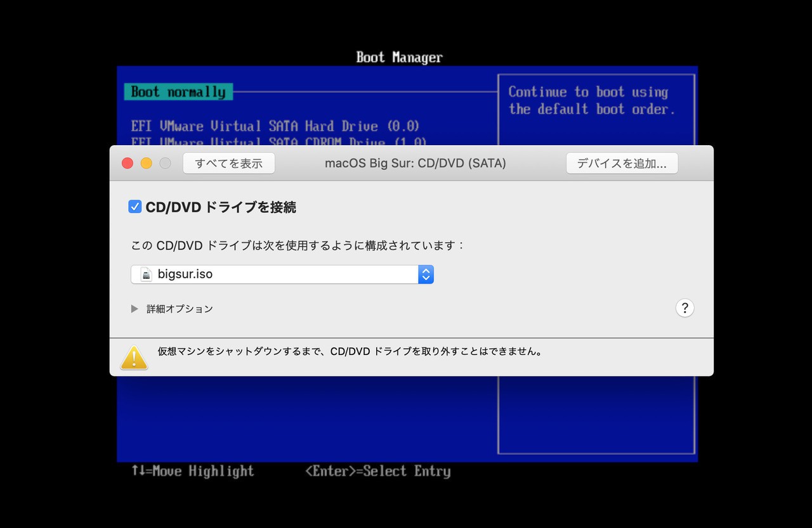Close the CD/DVD settings window
The image size is (812, 528).
coord(128,163)
